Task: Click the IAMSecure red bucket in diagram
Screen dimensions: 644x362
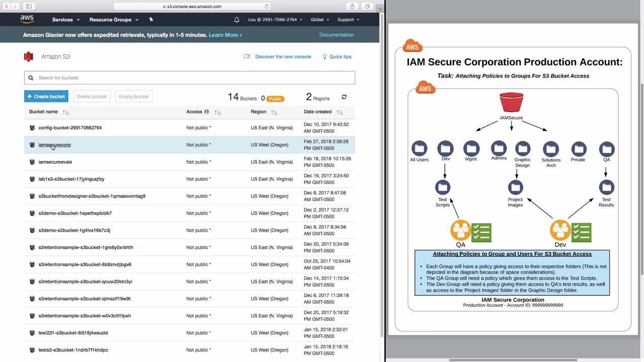Action: [511, 102]
